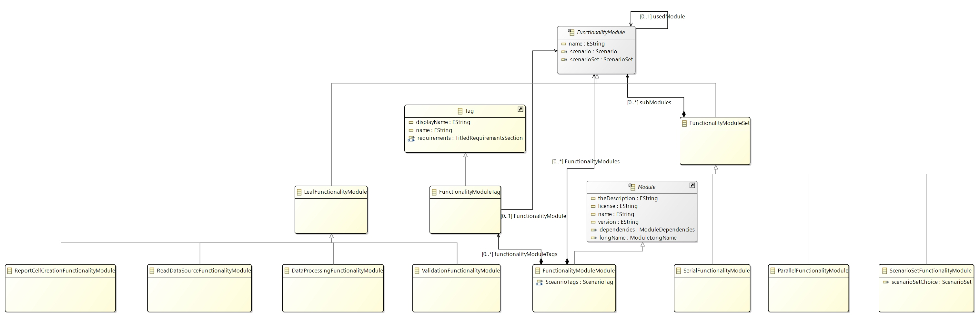The image size is (980, 318).
Task: Select the LeafFunctionalityModule title
Action: [x=335, y=192]
